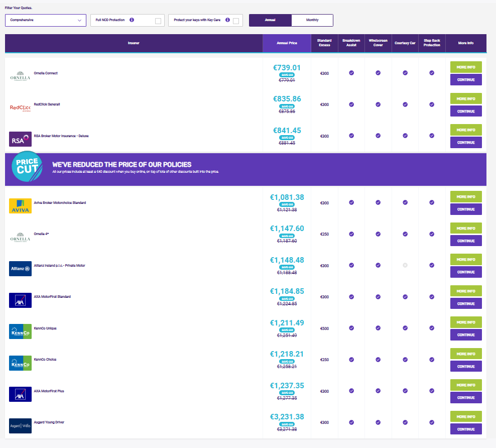This screenshot has width=496, height=448.
Task: Click the AXA logo for MotorFirst Standard
Action: 20,300
